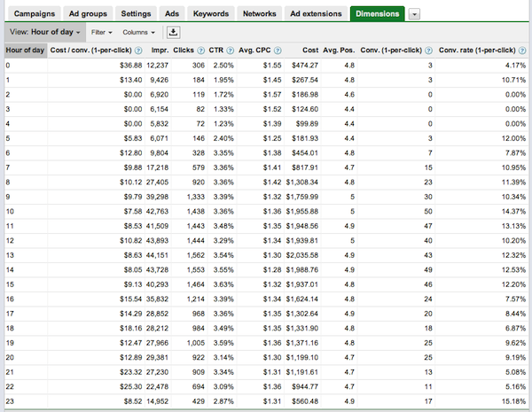
Task: Sort by Impr. column header
Action: click(x=160, y=51)
